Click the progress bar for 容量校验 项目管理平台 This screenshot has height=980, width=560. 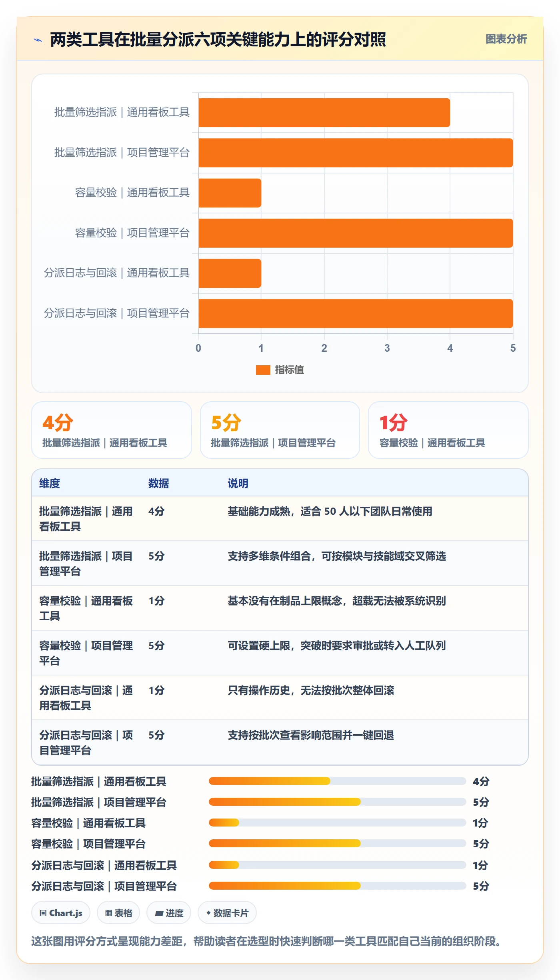pyautogui.click(x=337, y=843)
